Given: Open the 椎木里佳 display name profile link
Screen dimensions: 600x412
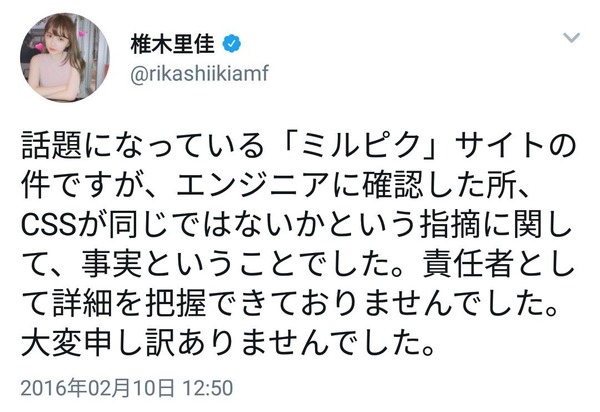Looking at the screenshot, I should [173, 44].
